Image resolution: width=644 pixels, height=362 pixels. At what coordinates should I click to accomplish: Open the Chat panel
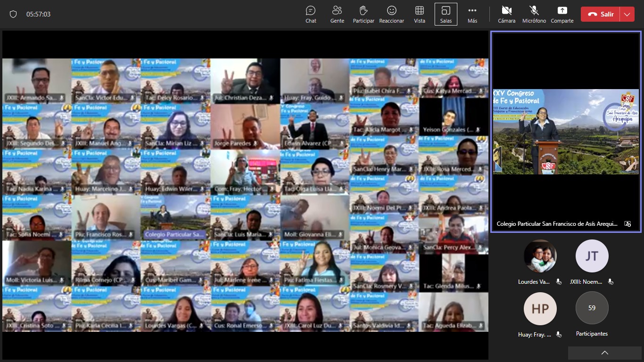(x=311, y=14)
